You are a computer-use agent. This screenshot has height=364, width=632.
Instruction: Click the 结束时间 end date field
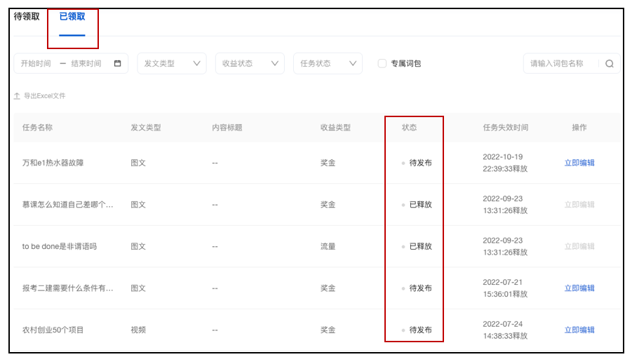[86, 63]
